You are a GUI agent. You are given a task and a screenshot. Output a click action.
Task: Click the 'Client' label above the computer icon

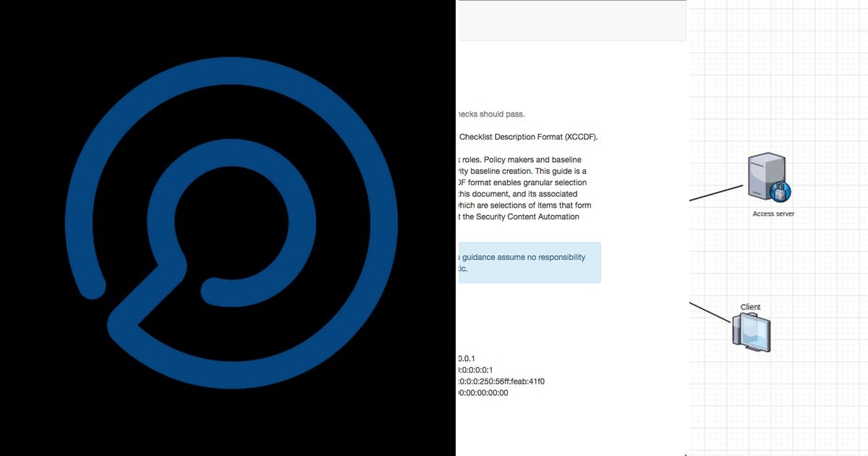point(749,306)
